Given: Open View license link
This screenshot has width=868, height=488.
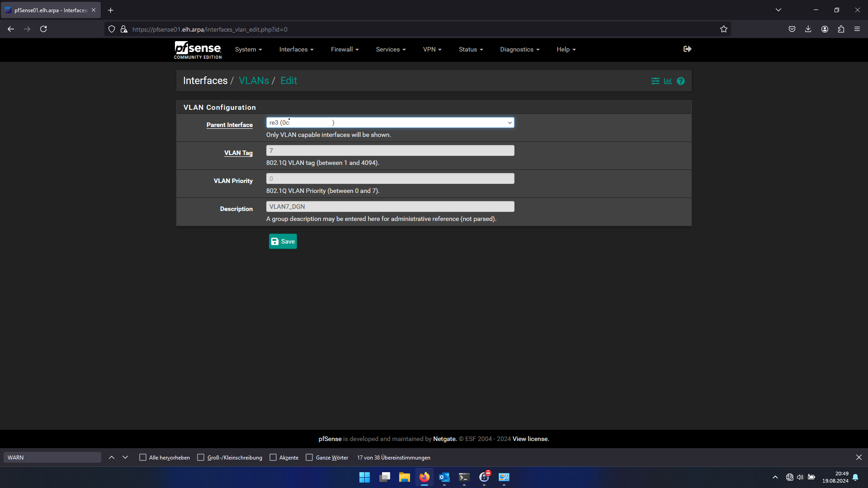Looking at the screenshot, I should (531, 439).
